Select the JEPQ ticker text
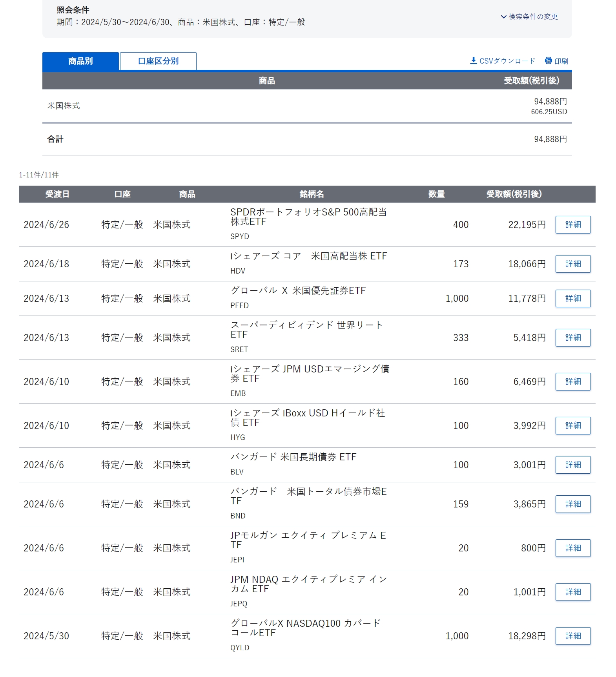Viewport: 616px width, 677px height. [239, 604]
